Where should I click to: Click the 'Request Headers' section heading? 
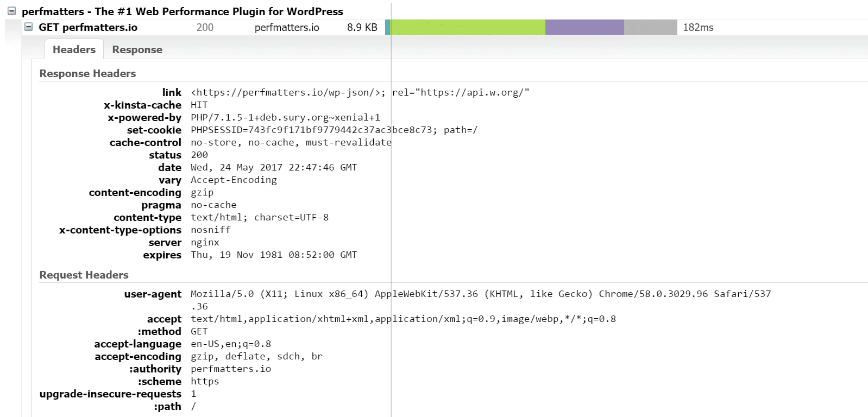click(84, 275)
